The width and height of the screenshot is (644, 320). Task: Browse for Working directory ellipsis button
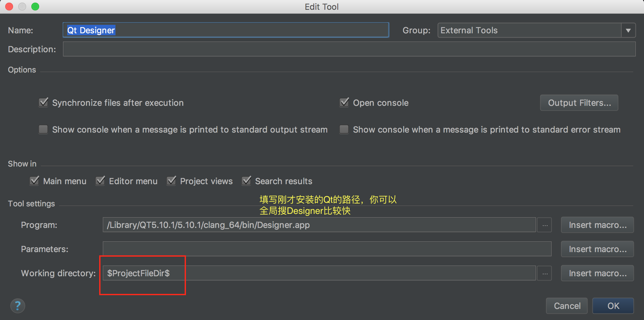544,273
